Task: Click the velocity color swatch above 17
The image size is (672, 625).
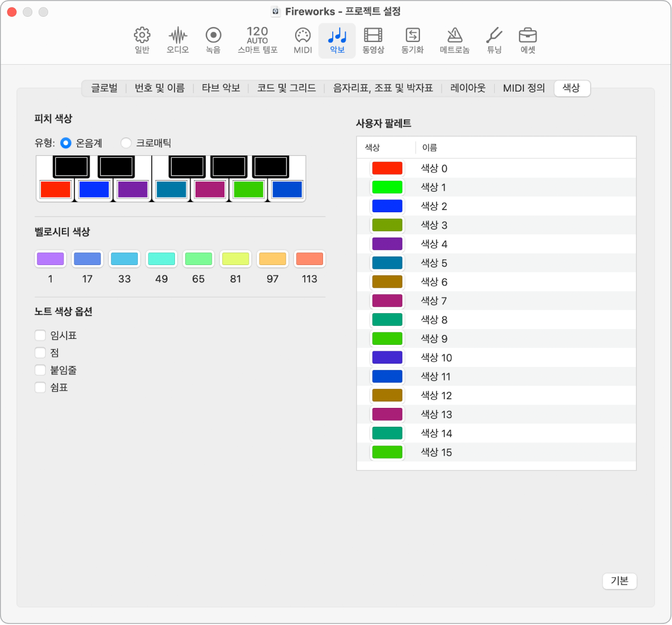Action: 87,259
